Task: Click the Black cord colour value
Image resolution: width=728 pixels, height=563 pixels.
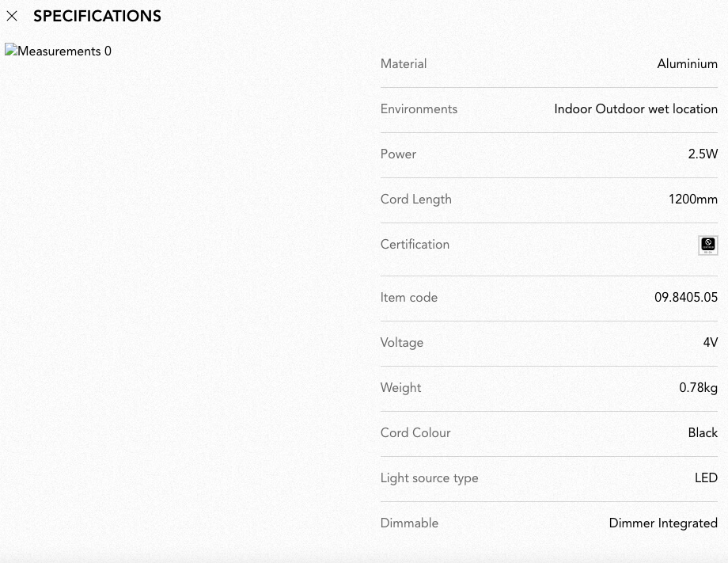Action: tap(703, 432)
